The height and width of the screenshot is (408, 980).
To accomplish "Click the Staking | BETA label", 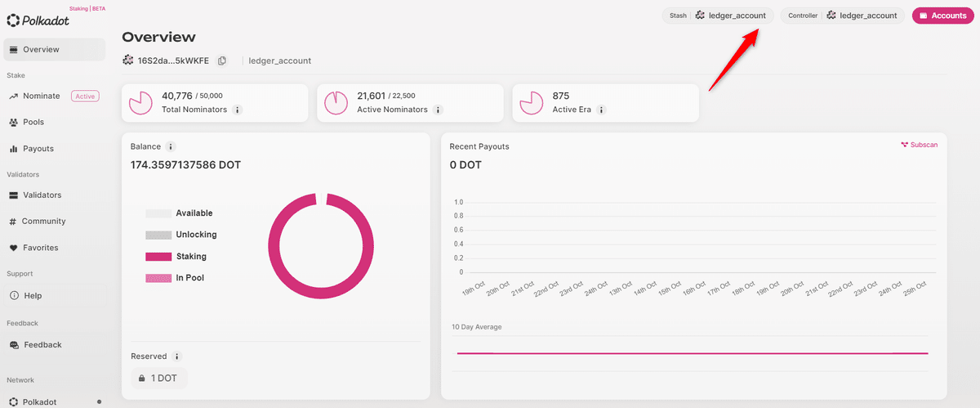I will [x=87, y=8].
